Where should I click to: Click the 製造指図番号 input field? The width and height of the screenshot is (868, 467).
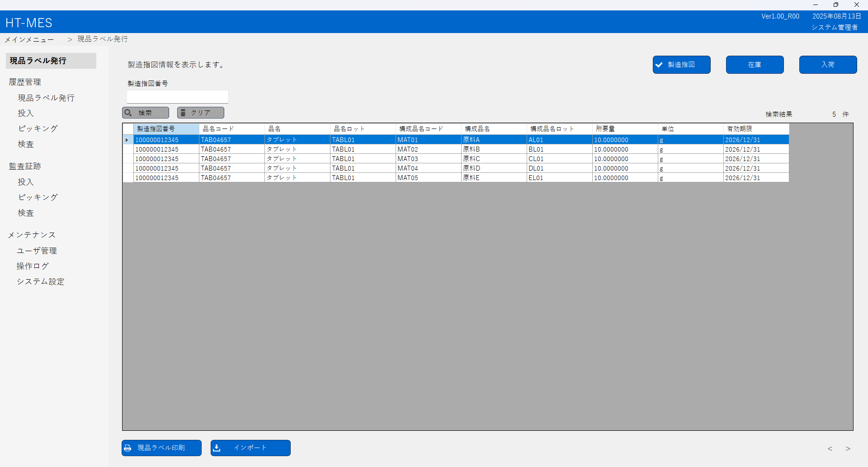(x=177, y=96)
